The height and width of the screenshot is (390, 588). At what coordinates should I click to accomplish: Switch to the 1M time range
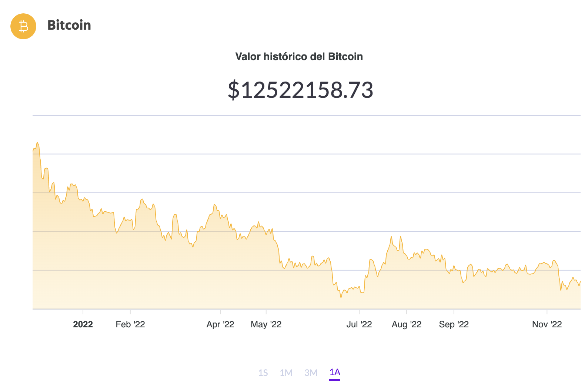286,373
